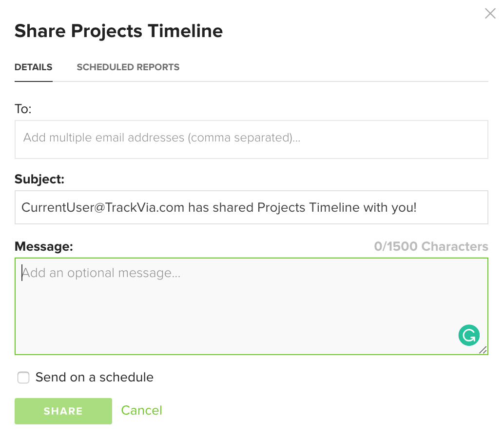The height and width of the screenshot is (439, 504).
Task: Click the "Message:" field label
Action: point(44,246)
